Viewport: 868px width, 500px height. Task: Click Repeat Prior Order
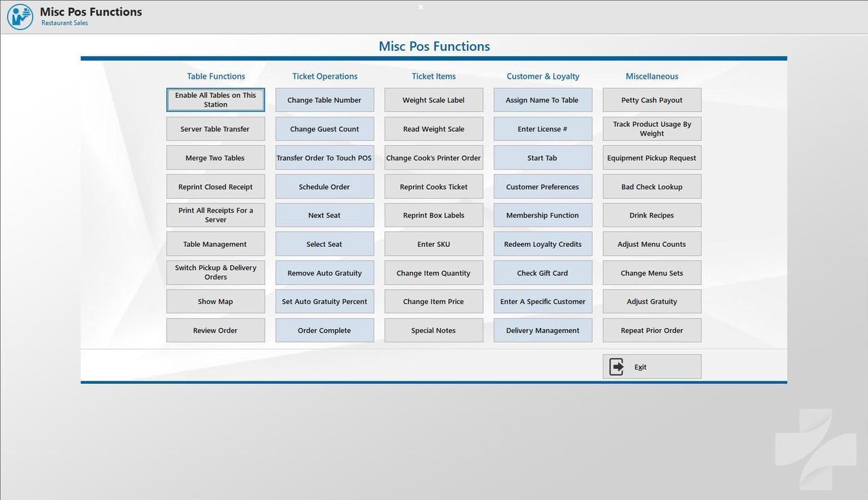pyautogui.click(x=652, y=330)
